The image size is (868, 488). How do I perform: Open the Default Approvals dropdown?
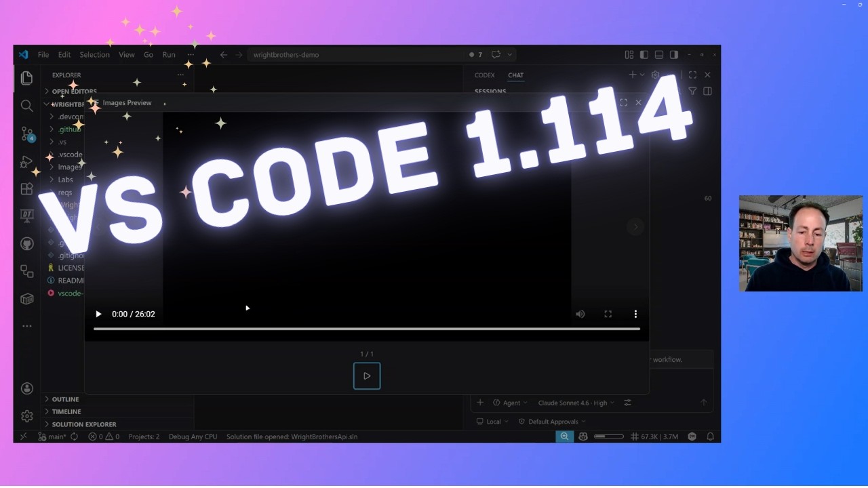click(x=551, y=422)
